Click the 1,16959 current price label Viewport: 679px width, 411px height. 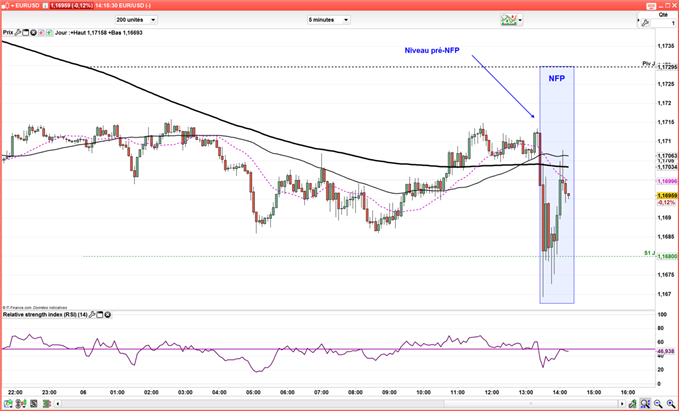point(667,196)
